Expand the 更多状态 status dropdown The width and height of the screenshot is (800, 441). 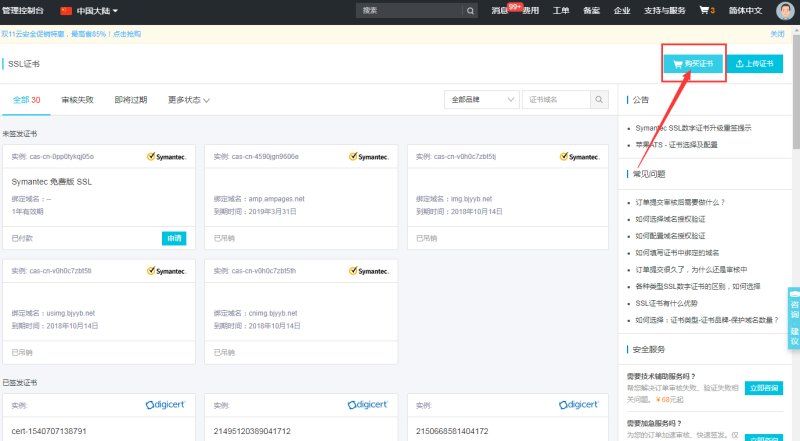tap(190, 100)
